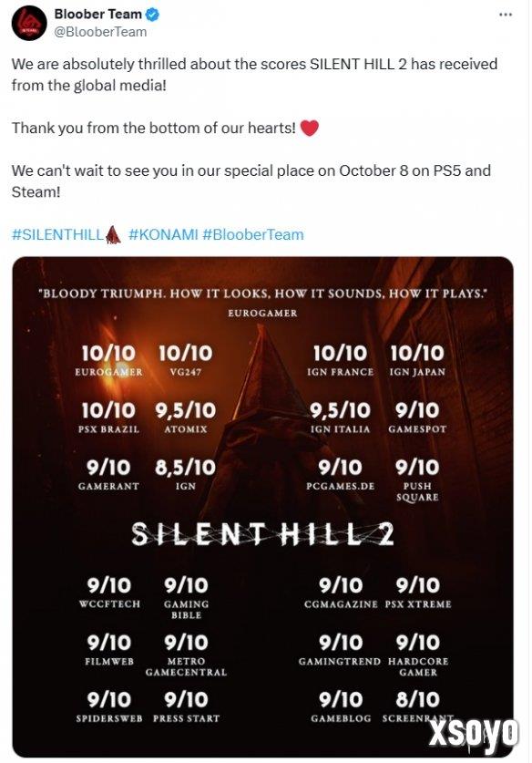Click the xsoyo watermark
532x763 pixels.
(473, 733)
